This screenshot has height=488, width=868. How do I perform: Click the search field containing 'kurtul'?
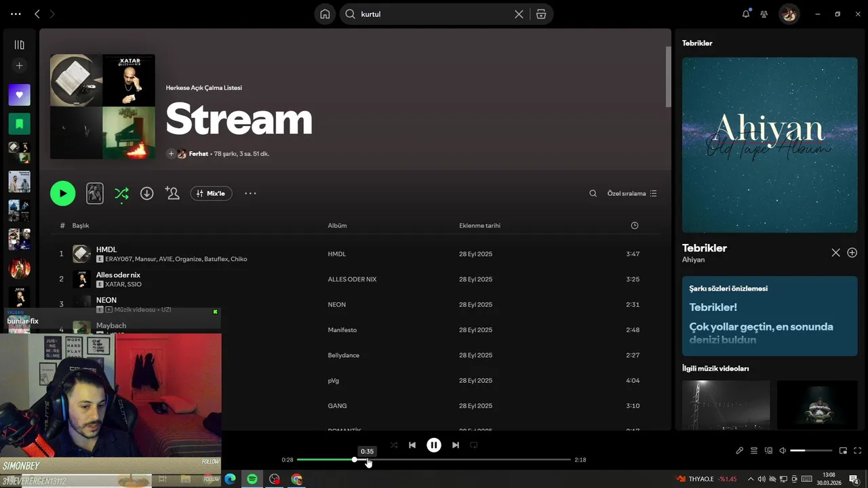434,14
